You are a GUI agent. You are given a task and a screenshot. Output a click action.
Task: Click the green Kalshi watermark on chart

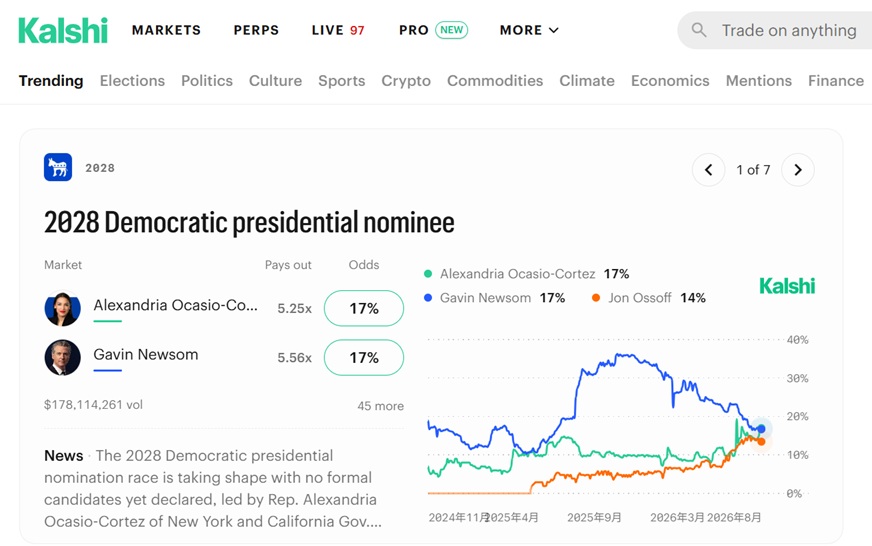click(x=787, y=286)
